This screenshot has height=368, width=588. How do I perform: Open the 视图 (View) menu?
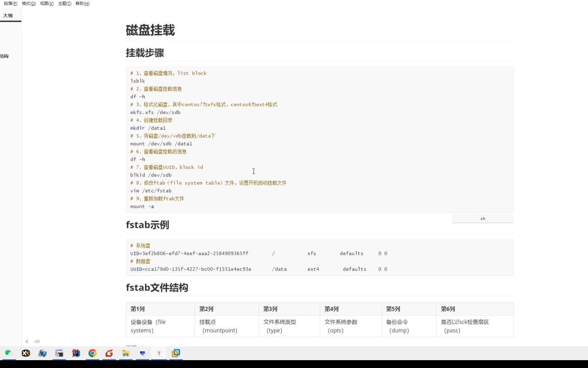tap(47, 3)
